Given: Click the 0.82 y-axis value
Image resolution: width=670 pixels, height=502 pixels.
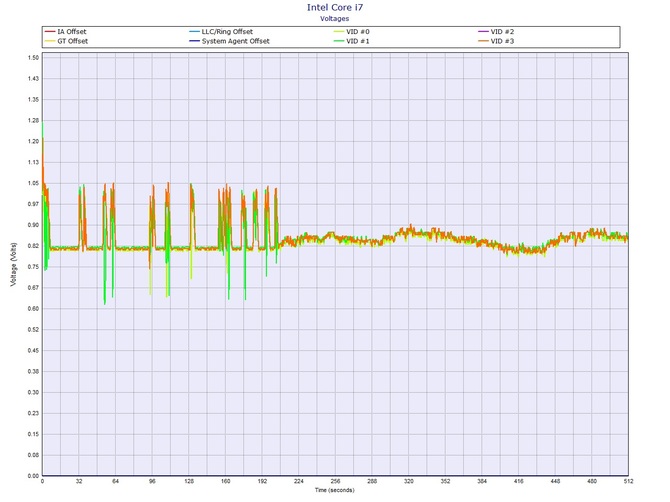Looking at the screenshot, I should [x=33, y=246].
